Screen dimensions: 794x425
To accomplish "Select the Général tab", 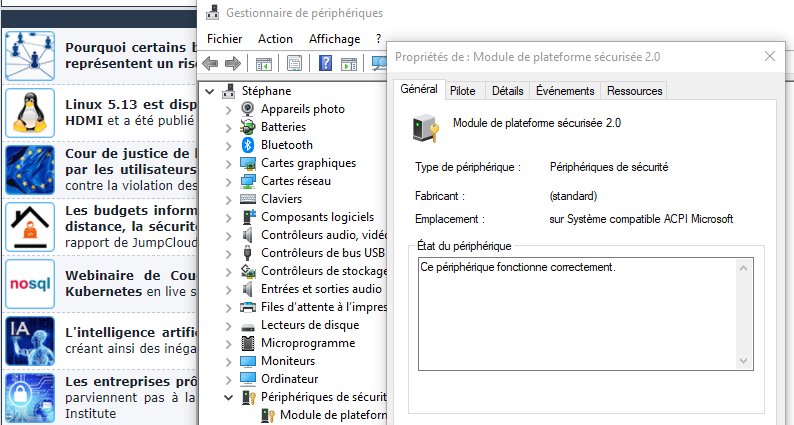I will click(419, 89).
